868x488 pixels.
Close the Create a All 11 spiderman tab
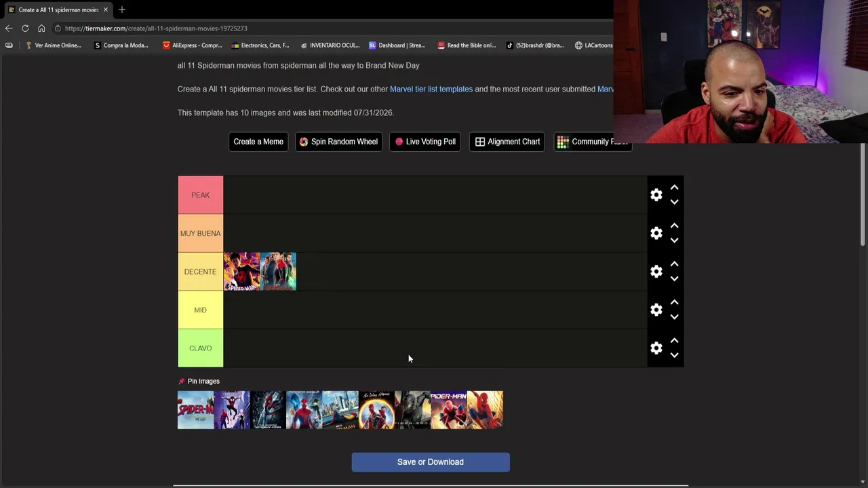click(106, 9)
